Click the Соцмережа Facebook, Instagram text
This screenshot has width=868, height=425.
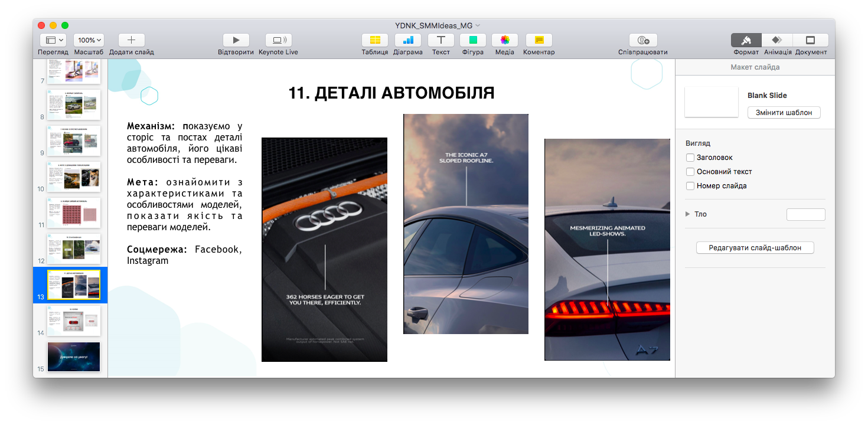(x=184, y=255)
